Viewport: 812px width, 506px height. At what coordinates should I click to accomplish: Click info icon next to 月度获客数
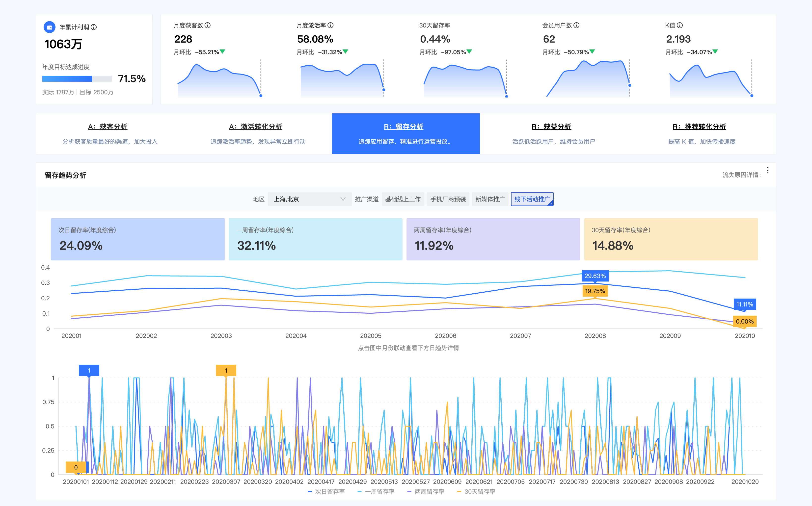point(208,25)
